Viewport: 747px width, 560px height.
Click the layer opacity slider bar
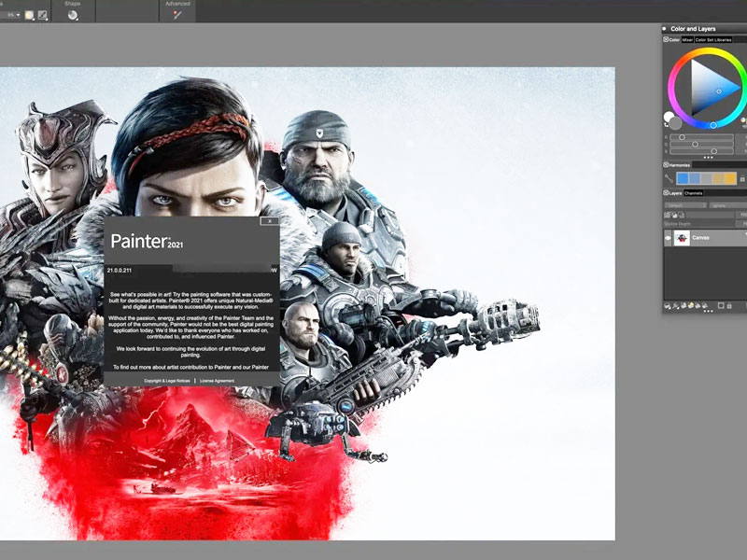pyautogui.click(x=710, y=216)
